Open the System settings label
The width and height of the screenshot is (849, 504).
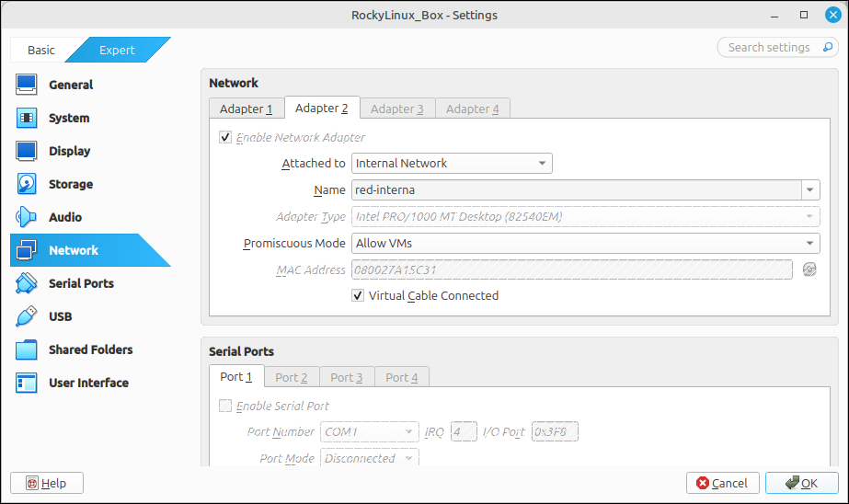click(x=69, y=118)
